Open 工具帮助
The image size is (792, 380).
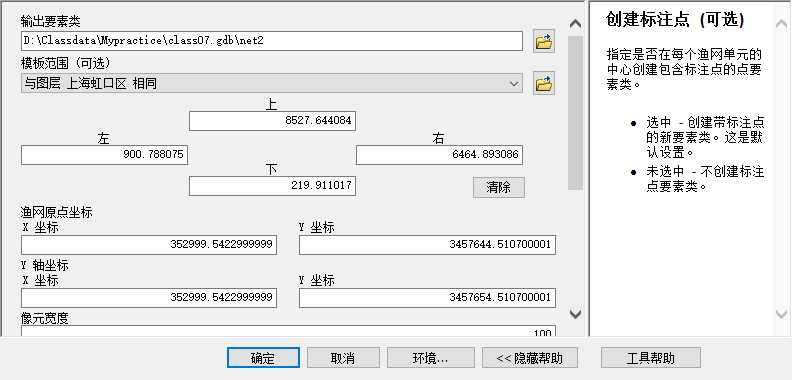pos(651,358)
